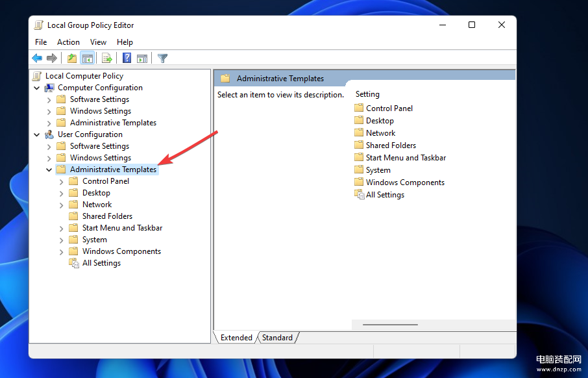This screenshot has height=378, width=588.
Task: Open the Help menu
Action: tap(125, 42)
